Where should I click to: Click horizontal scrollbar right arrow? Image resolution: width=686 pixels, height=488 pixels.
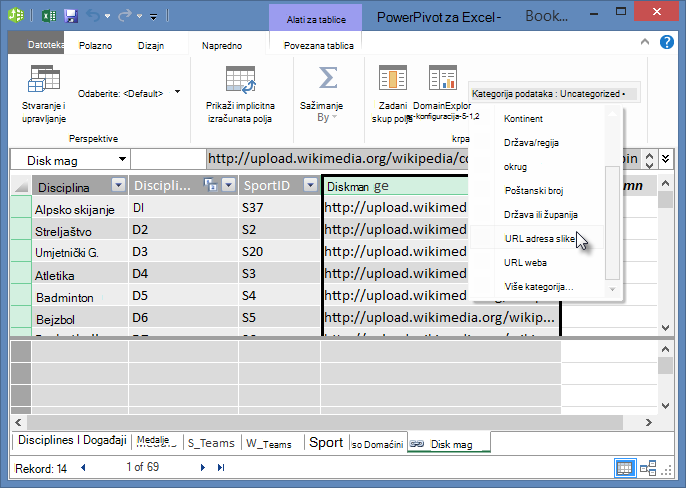click(649, 422)
